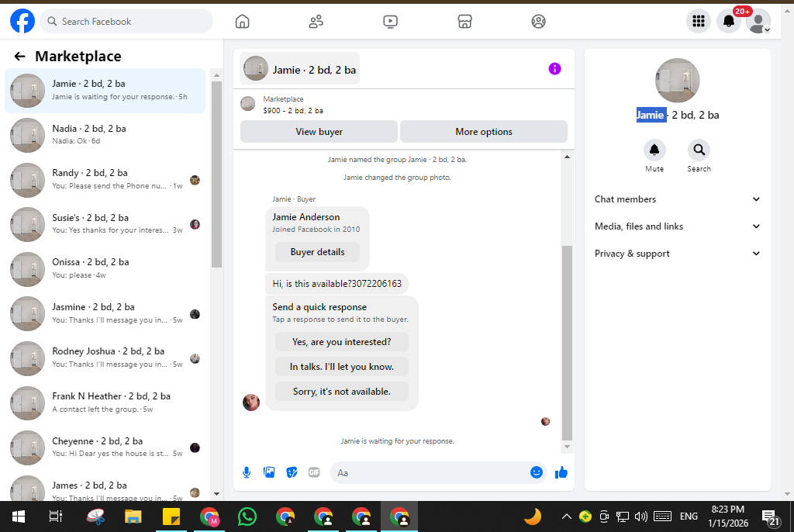Click the chat scroll down arrow
Viewport: 794px width, 532px height.
567,447
